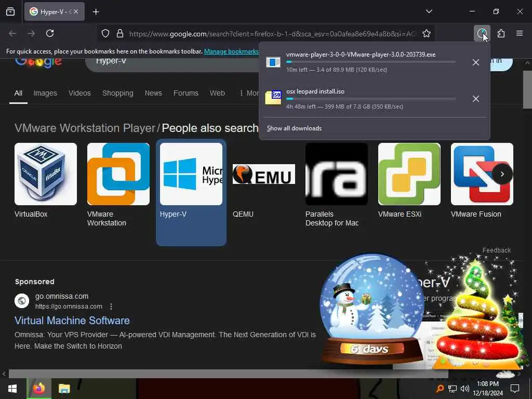This screenshot has height=399, width=532.
Task: Select the Hyper-V thumbnail card
Action: click(x=191, y=192)
